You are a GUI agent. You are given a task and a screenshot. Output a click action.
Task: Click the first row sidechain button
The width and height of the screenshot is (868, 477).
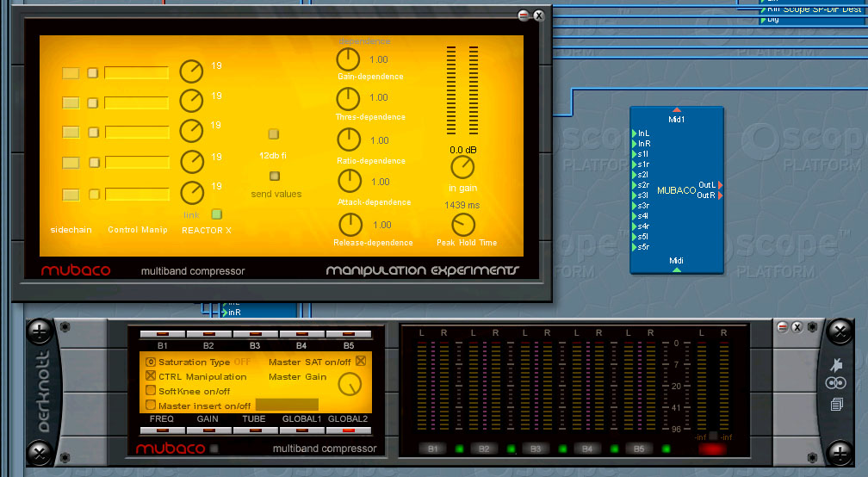pos(71,73)
